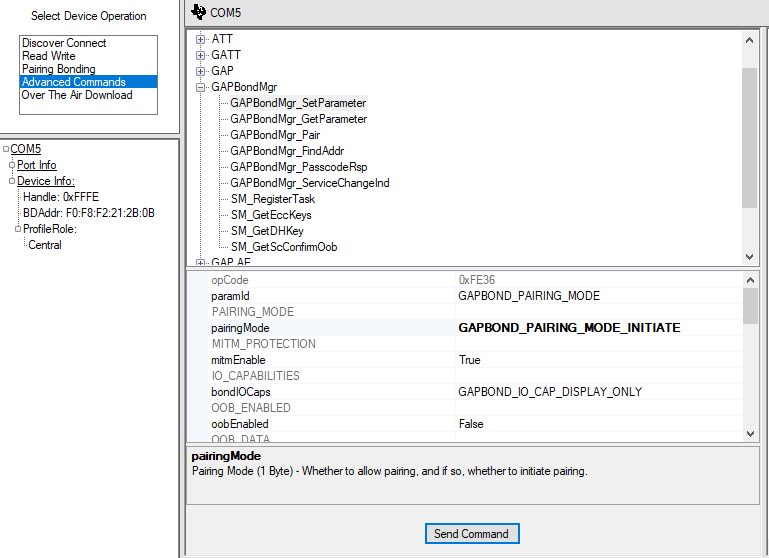
Task: Expand the ATT tree node
Action: (x=201, y=39)
